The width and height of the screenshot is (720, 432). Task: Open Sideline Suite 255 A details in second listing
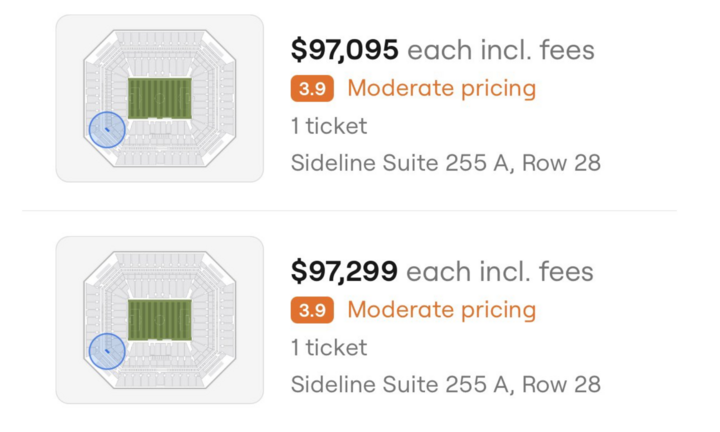tap(445, 385)
